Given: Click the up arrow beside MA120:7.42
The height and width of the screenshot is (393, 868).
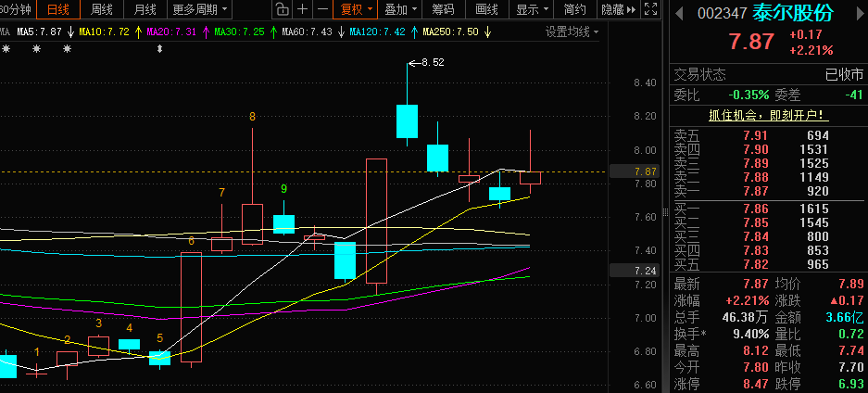Looking at the screenshot, I should click(x=414, y=32).
